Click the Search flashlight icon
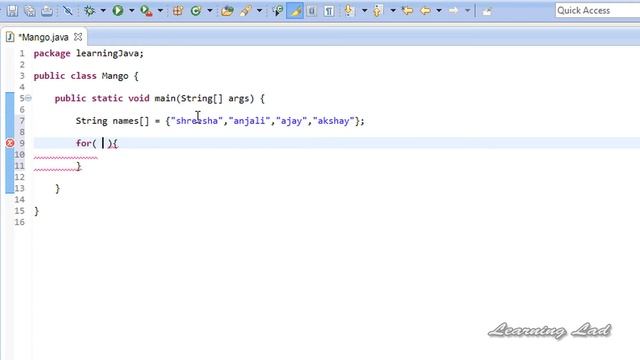This screenshot has width=640, height=360. tap(246, 11)
